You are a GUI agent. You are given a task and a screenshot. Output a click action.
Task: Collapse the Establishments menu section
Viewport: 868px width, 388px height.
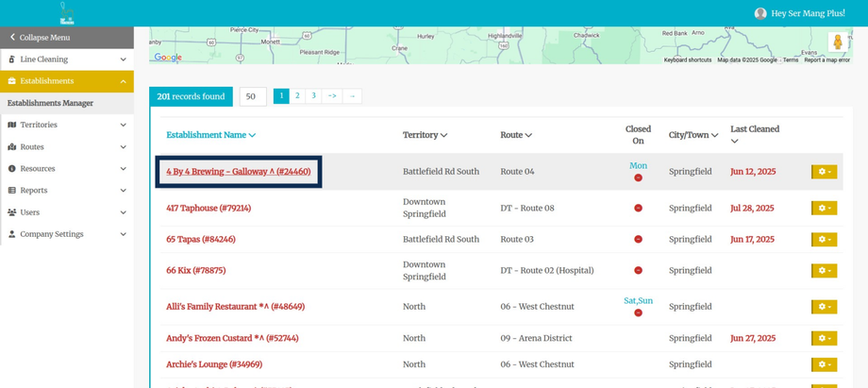(67, 81)
